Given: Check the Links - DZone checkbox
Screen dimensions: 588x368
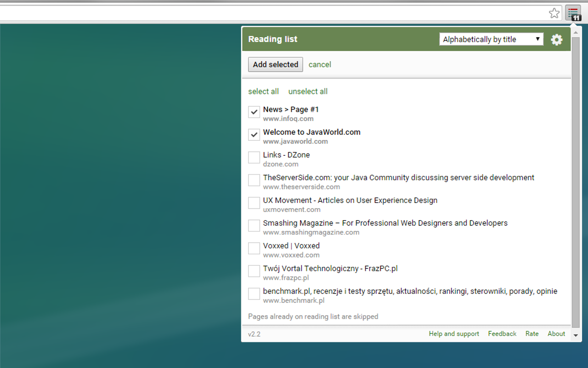Looking at the screenshot, I should tap(254, 157).
